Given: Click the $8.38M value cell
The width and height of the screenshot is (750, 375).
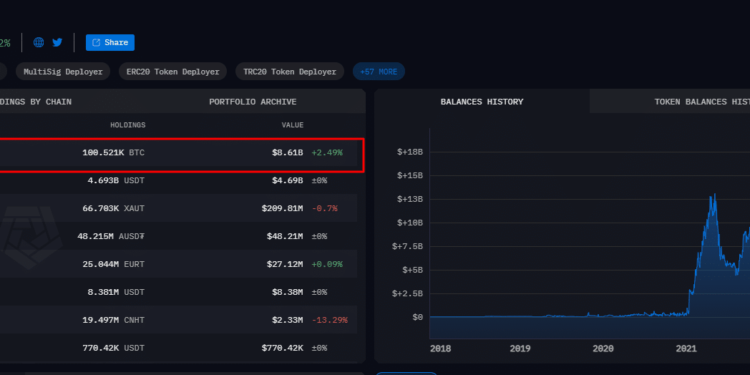Looking at the screenshot, I should click(x=287, y=292).
